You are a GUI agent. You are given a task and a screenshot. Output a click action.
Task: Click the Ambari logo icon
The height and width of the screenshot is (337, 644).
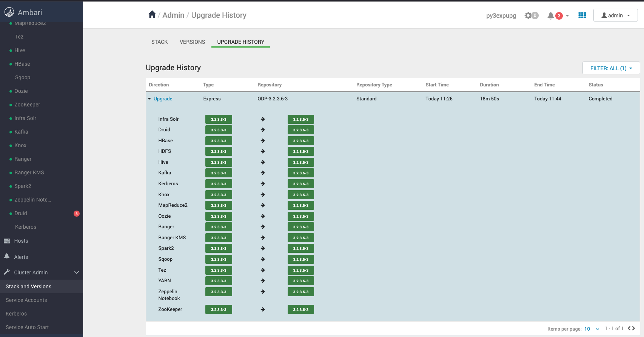9,12
